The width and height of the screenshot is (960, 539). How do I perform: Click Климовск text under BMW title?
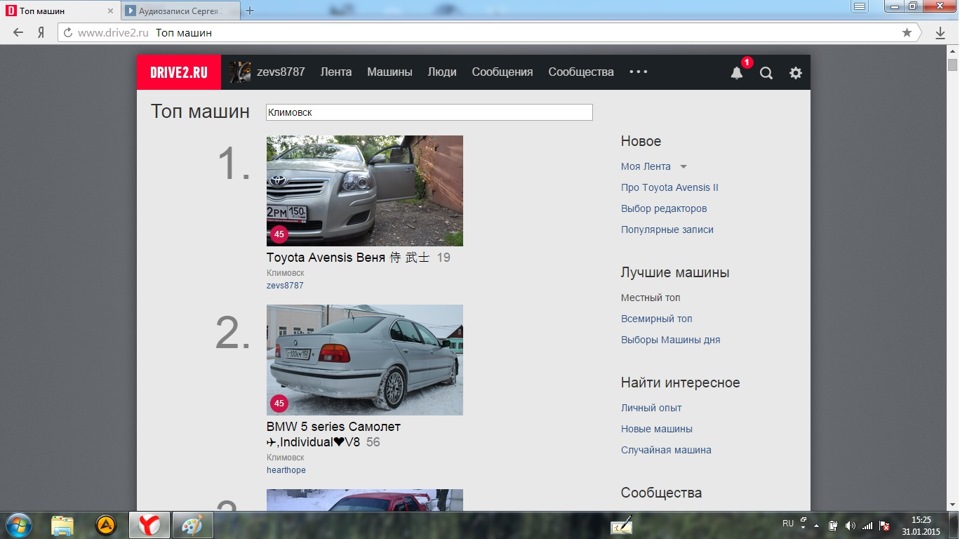coord(285,458)
